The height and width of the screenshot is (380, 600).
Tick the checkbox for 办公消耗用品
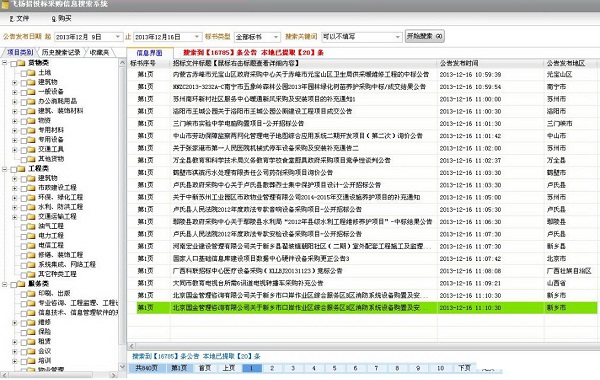point(23,101)
